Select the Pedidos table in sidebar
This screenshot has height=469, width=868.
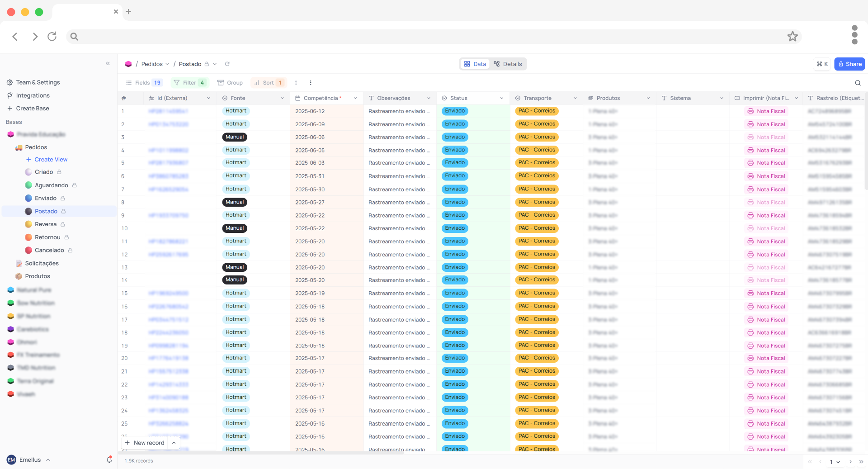coord(36,147)
